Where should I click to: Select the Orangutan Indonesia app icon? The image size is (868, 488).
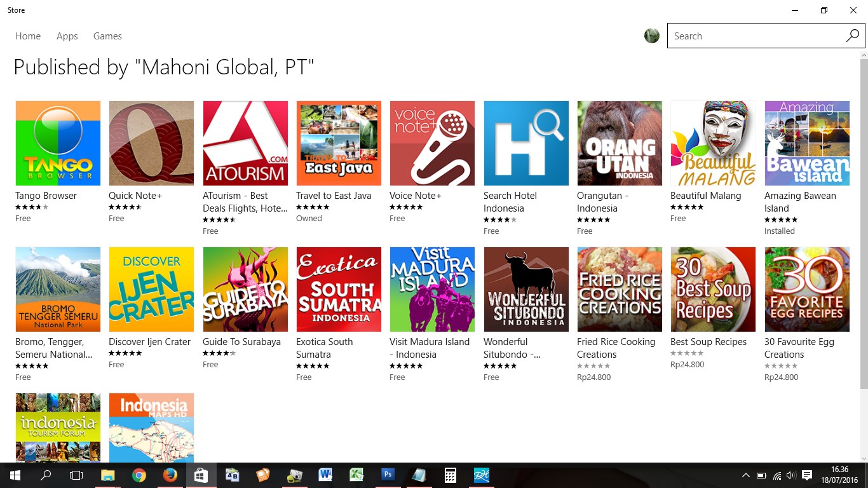(620, 143)
